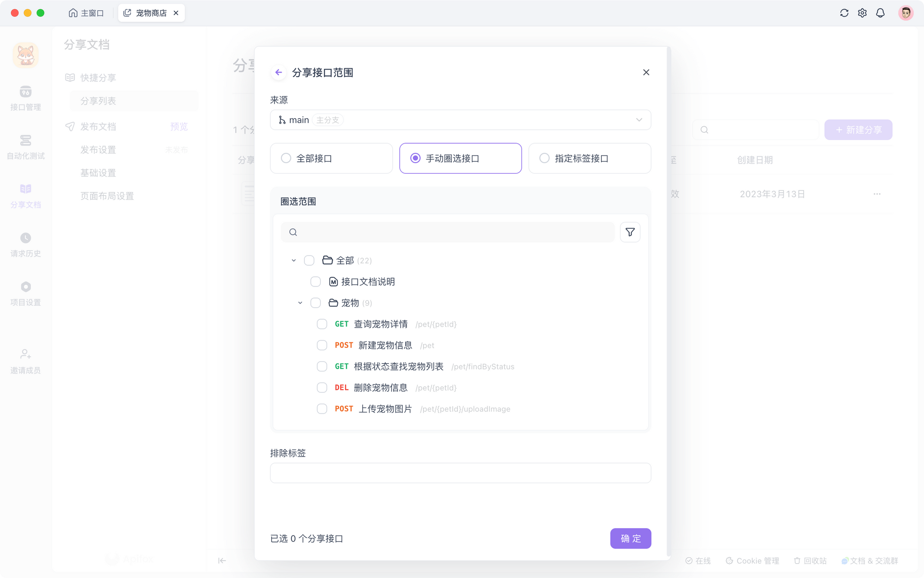The width and height of the screenshot is (924, 578).
Task: Click the 宠物 folder icon
Action: coord(333,303)
